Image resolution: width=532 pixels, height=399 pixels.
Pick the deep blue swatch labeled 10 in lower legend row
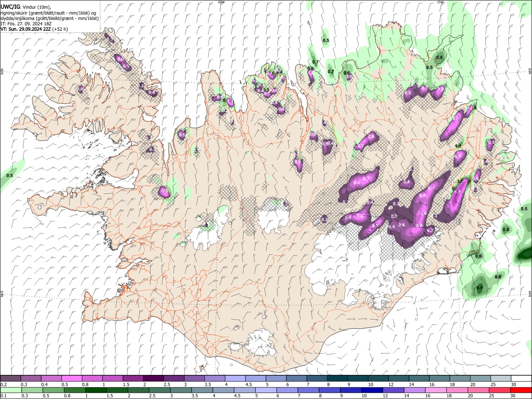point(372,390)
